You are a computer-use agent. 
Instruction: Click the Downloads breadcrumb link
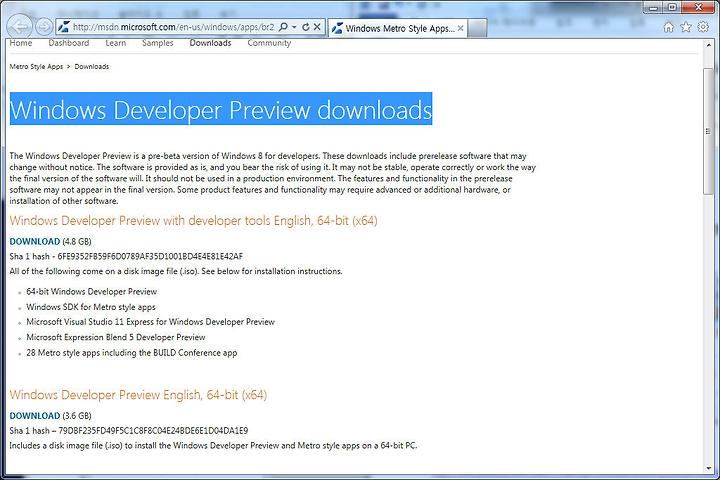click(x=92, y=67)
